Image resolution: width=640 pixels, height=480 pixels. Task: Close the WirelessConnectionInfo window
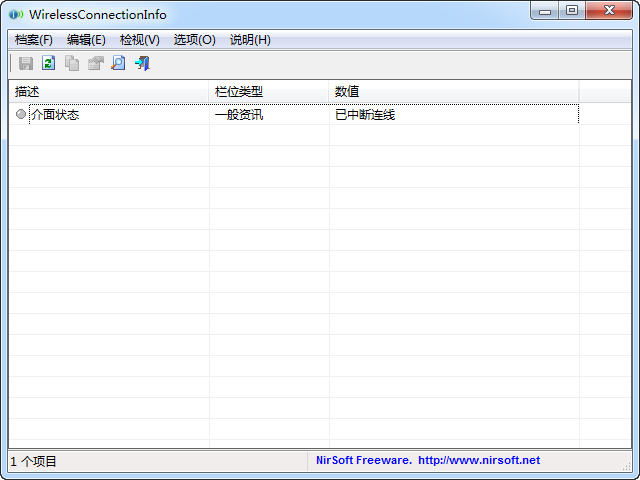pyautogui.click(x=609, y=11)
